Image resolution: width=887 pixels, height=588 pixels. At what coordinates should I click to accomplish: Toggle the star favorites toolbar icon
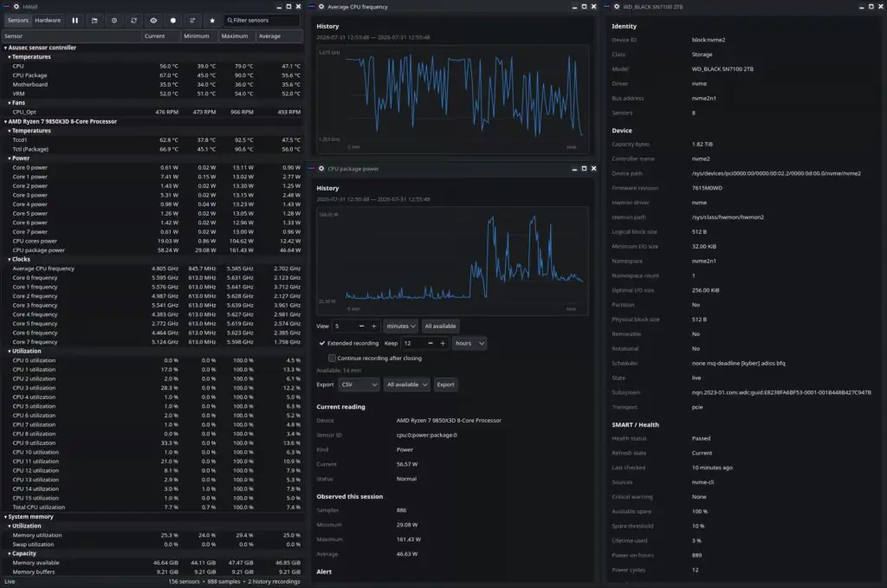coord(212,21)
